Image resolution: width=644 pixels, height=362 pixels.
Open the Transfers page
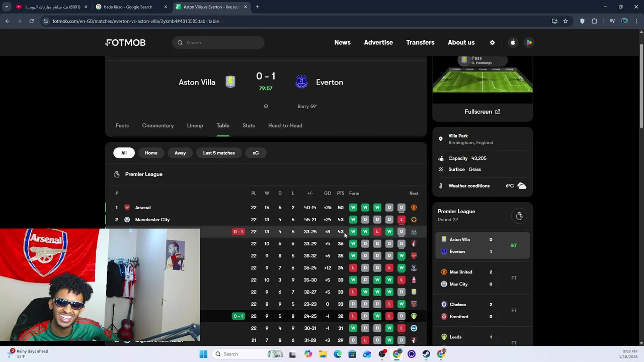point(420,43)
